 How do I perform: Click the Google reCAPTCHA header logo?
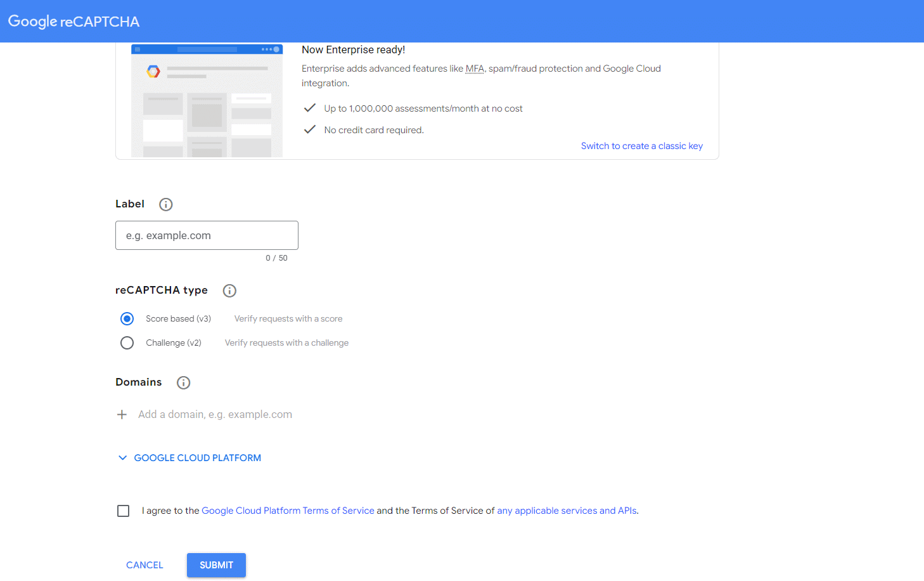click(x=74, y=21)
